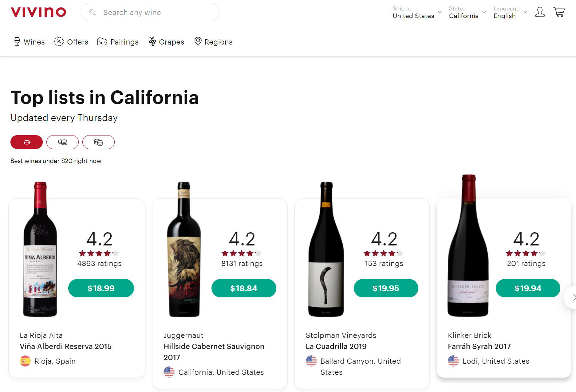Select the single coin price filter pill
576x392 pixels.
coord(26,142)
